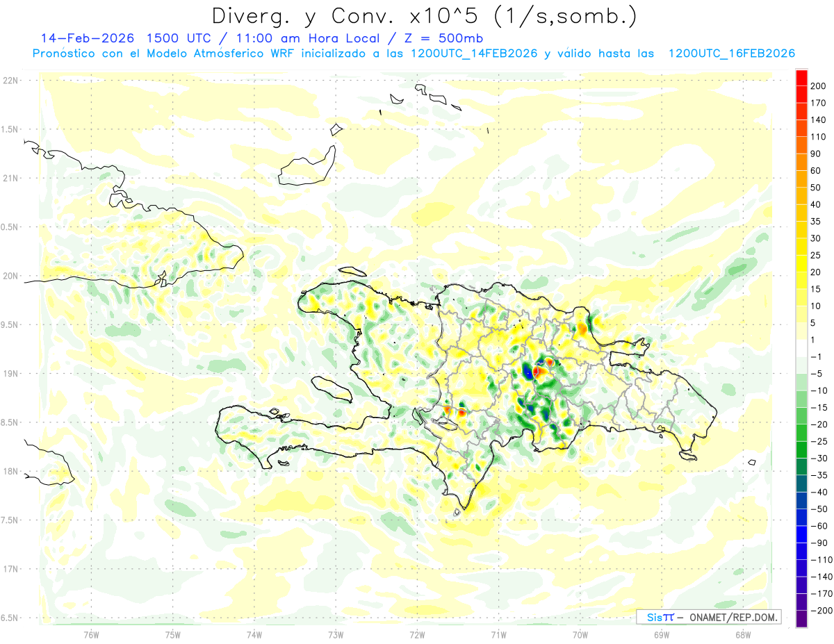This screenshot has width=834, height=644.
Task: Select the 71W longitude label
Action: point(498,634)
